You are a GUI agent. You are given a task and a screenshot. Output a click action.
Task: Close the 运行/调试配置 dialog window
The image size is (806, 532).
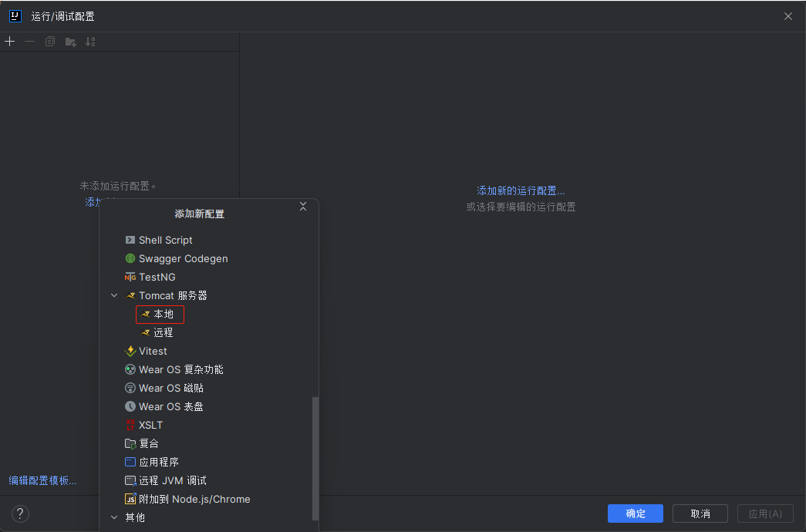click(x=788, y=16)
